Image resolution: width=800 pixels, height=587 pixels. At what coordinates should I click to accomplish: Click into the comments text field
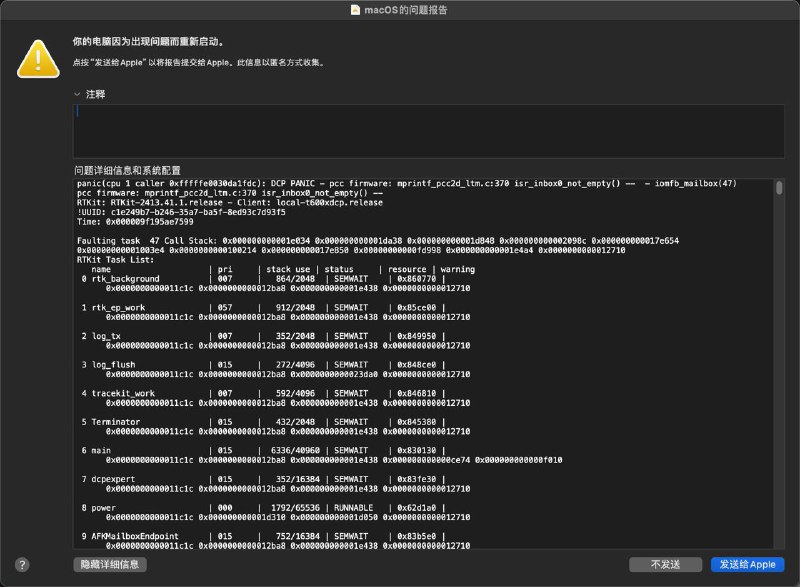tap(429, 131)
